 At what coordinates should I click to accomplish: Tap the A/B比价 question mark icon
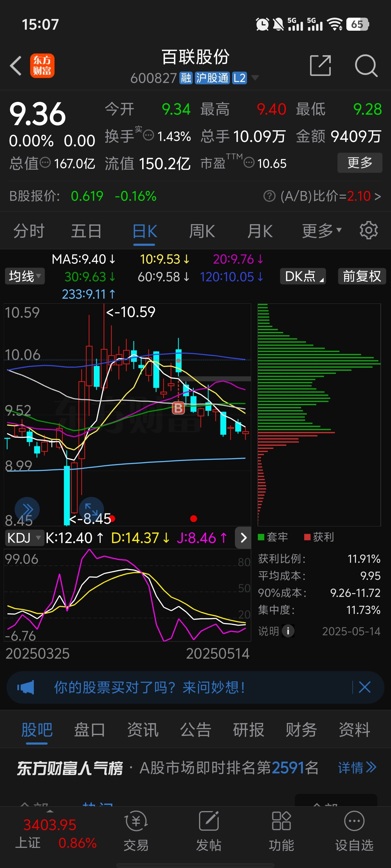click(269, 196)
